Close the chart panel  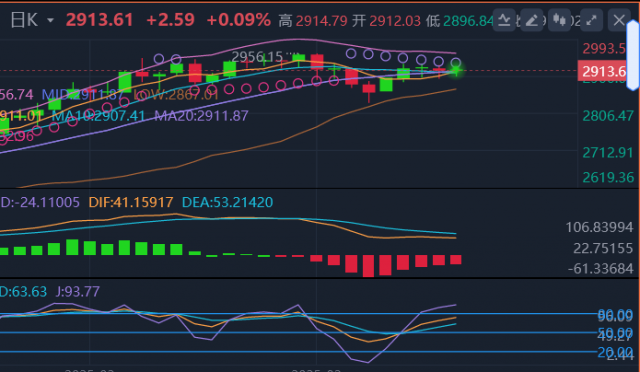[x=619, y=20]
